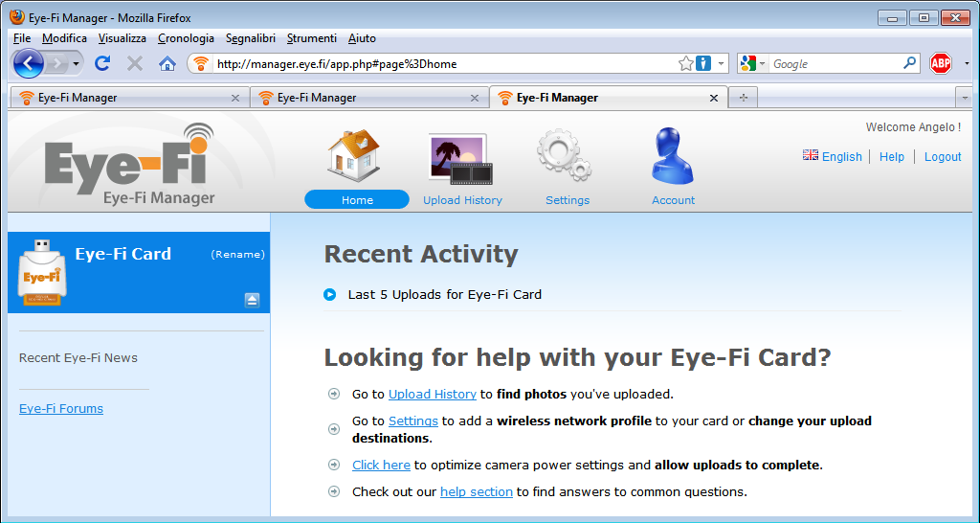The width and height of the screenshot is (980, 523).
Task: Switch to the first Eye-Fi Manager tab
Action: click(x=129, y=98)
